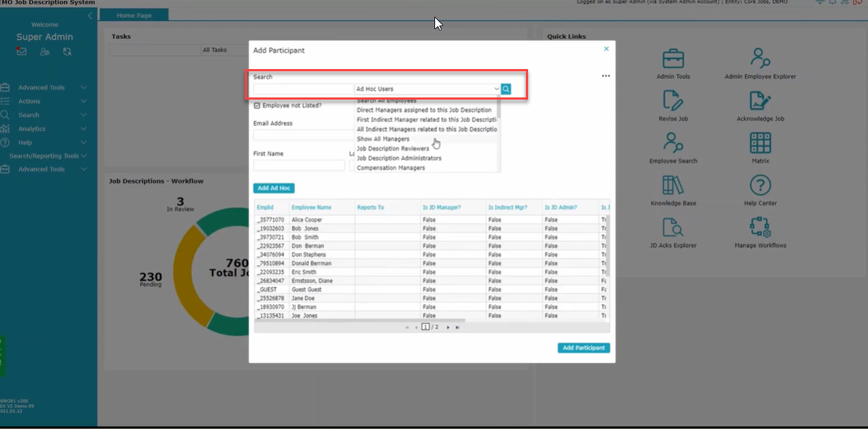Click the Add Ad Hoc button

coord(274,188)
